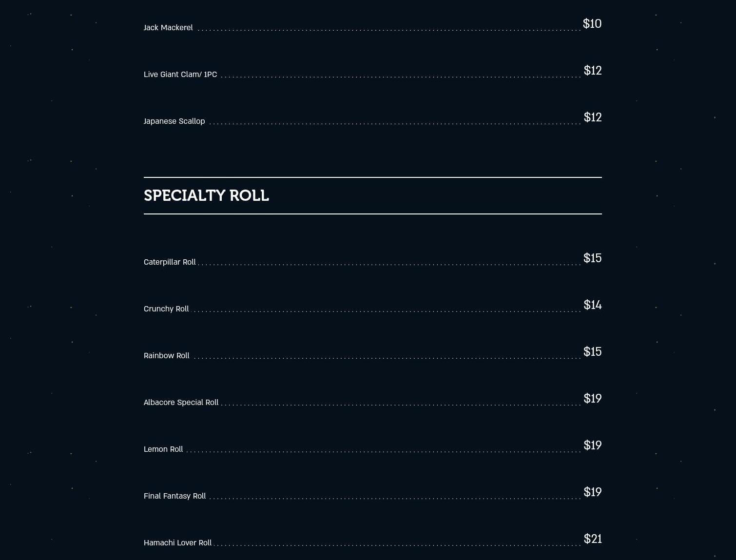Click the $14 price for Crunchy Roll

coord(593,305)
